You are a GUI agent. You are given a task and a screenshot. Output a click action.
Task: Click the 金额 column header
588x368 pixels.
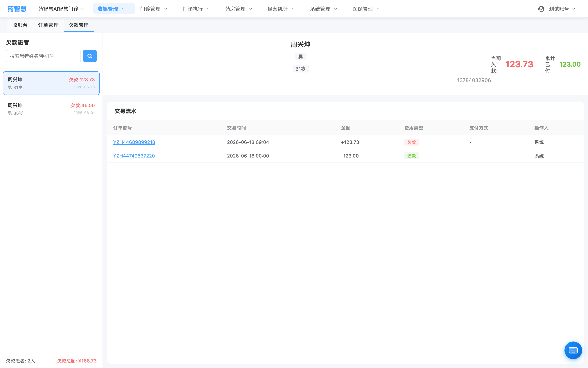[346, 128]
